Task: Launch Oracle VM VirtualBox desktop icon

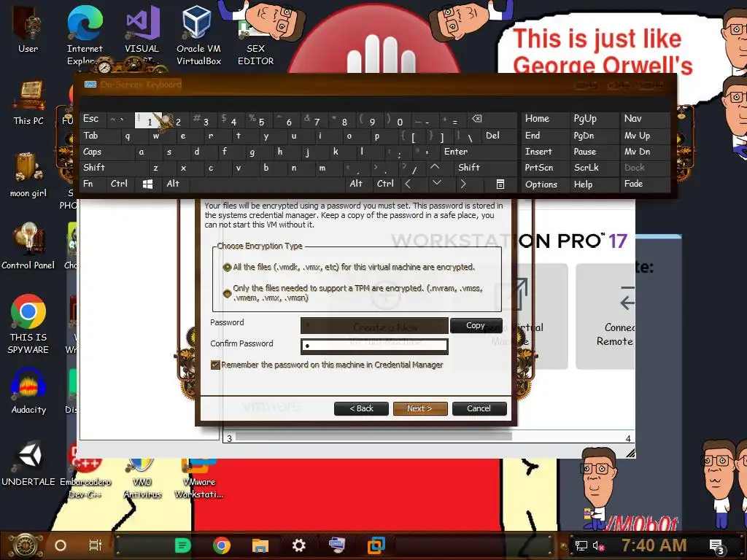Action: [198, 34]
